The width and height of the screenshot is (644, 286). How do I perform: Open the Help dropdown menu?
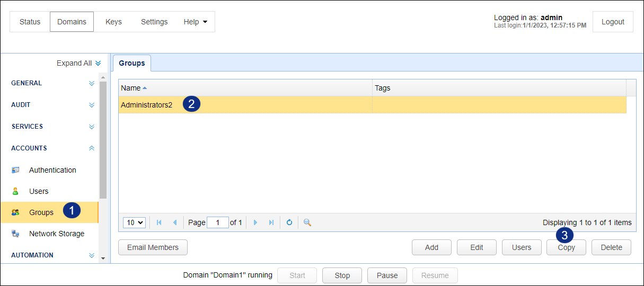(x=195, y=22)
